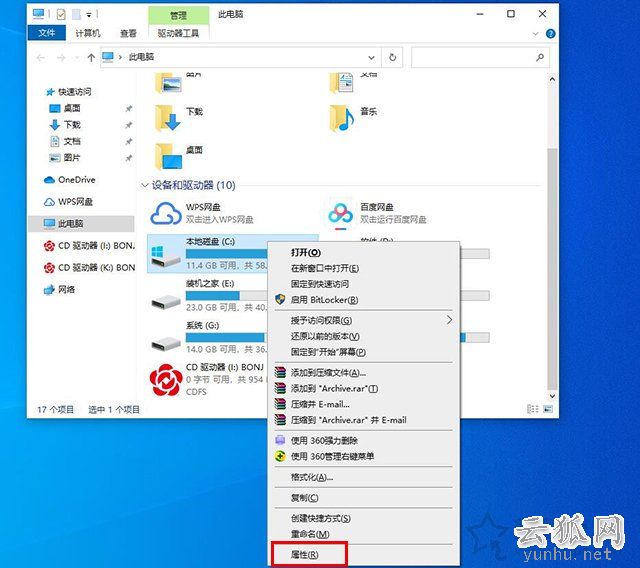Click the 系统 (G:) usage bar

(x=227, y=337)
